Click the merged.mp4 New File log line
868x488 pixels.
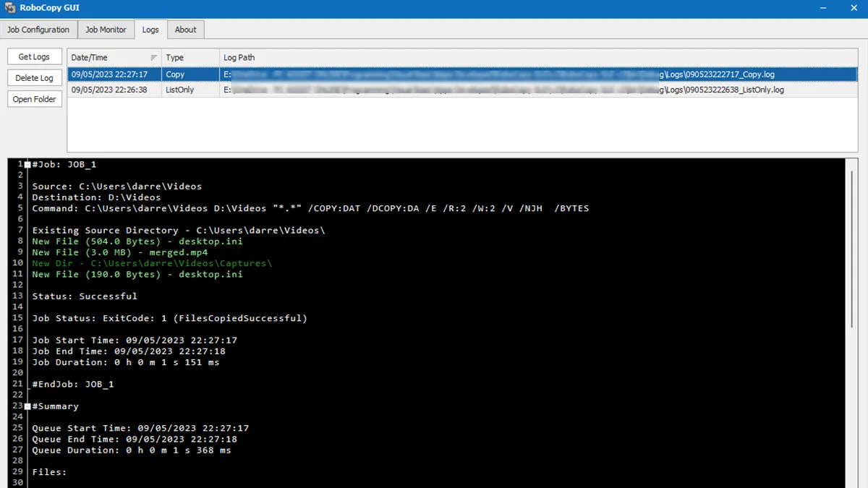click(x=119, y=252)
